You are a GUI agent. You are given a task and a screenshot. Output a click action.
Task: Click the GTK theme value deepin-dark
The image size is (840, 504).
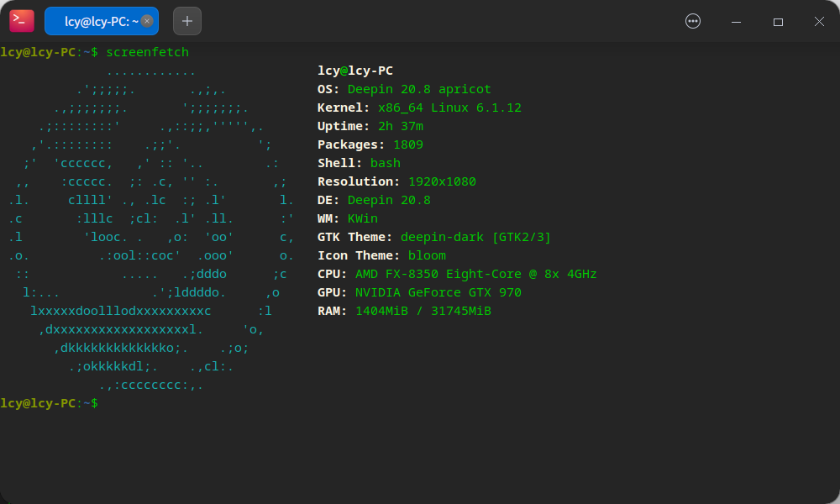[442, 237]
